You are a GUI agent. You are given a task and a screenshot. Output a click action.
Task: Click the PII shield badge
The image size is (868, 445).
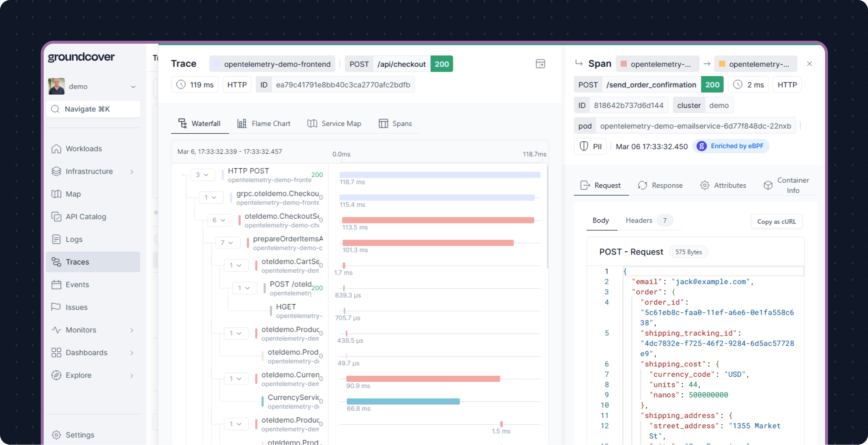[x=590, y=146]
